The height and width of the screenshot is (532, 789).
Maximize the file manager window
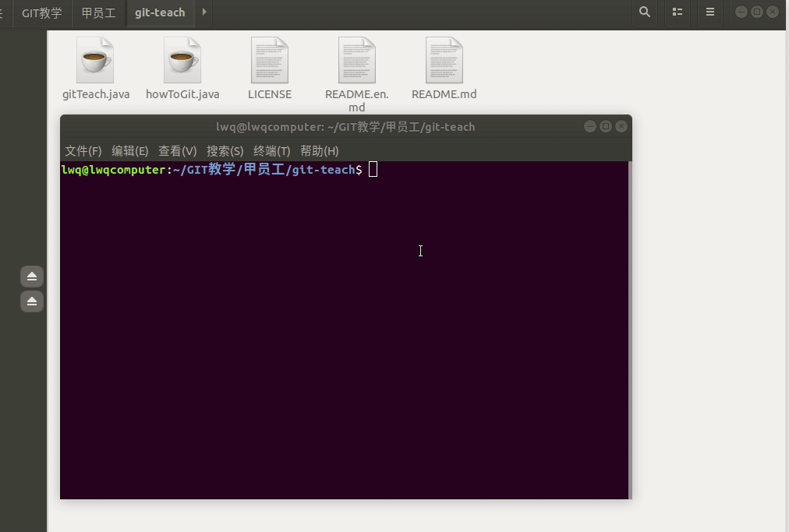coord(757,12)
